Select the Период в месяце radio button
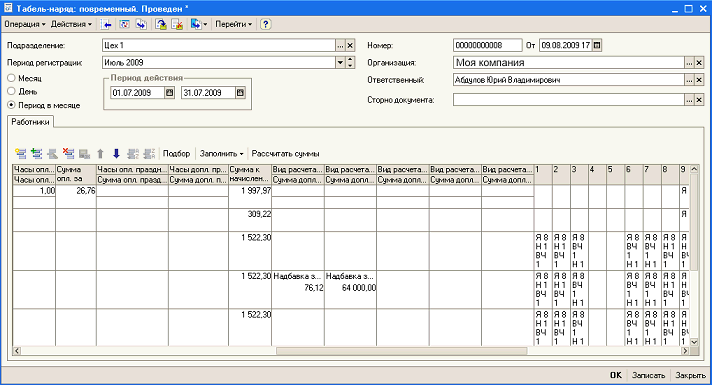The height and width of the screenshot is (386, 713). [11, 105]
